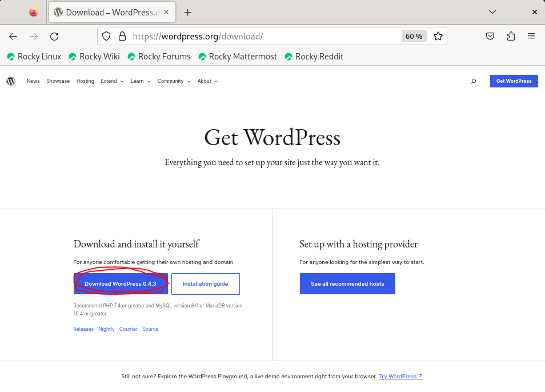Show site security padlock info
The image size is (545, 392).
(x=122, y=36)
